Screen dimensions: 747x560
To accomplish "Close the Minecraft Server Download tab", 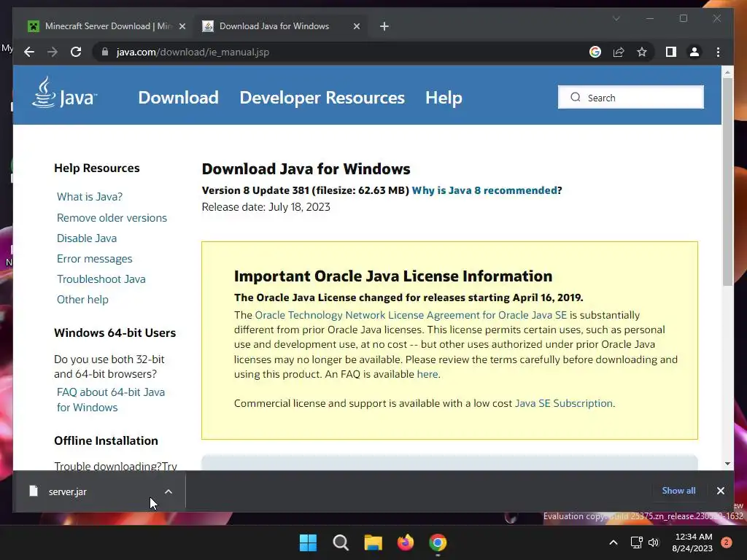I will coord(182,26).
